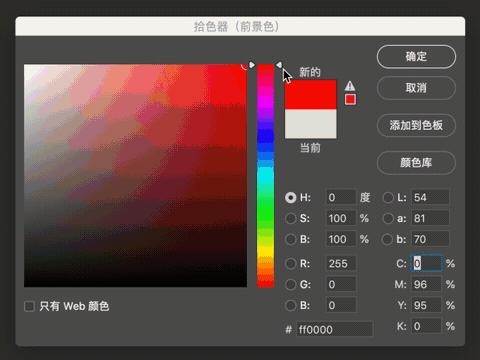
Task: Click the C cyan percent field
Action: [427, 263]
